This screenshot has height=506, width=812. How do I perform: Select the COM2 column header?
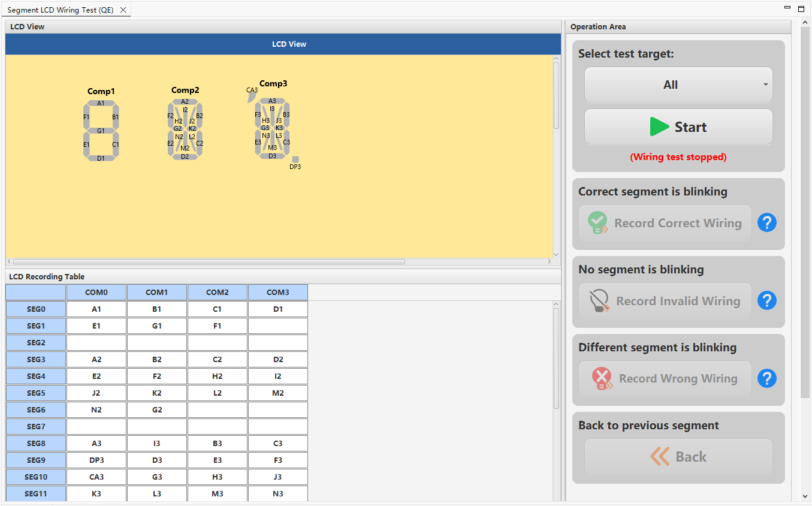click(218, 293)
